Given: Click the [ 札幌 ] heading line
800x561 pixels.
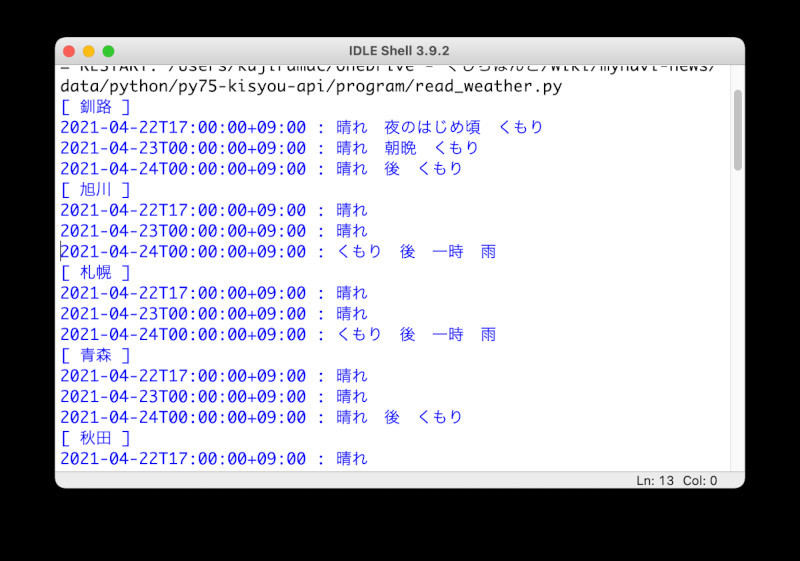Looking at the screenshot, I should [x=95, y=272].
